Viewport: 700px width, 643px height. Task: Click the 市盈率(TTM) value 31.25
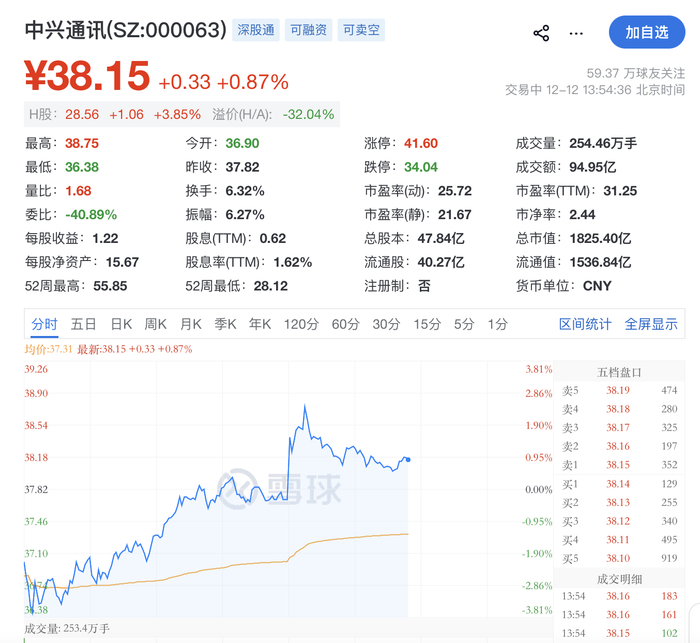[x=620, y=191]
